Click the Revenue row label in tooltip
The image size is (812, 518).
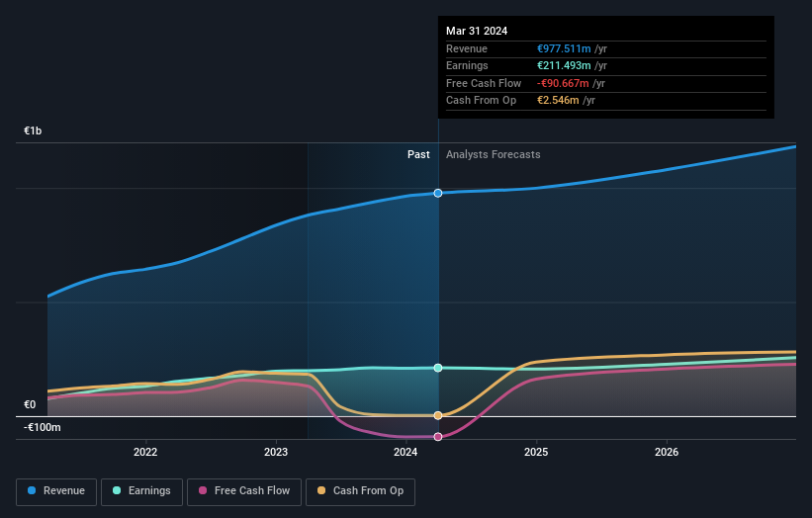(467, 48)
